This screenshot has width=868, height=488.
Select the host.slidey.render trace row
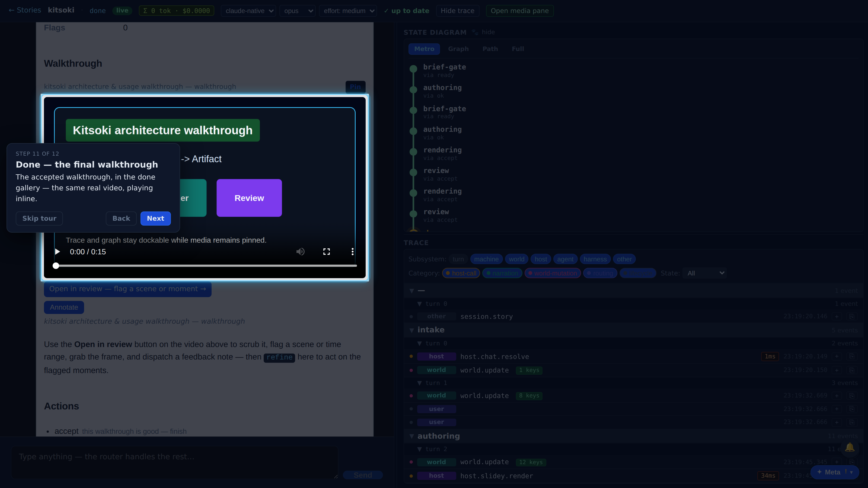coord(633,476)
